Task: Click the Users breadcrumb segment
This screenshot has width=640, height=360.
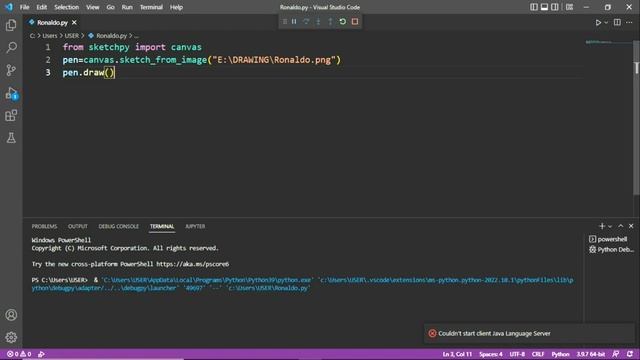Action: tap(50, 36)
